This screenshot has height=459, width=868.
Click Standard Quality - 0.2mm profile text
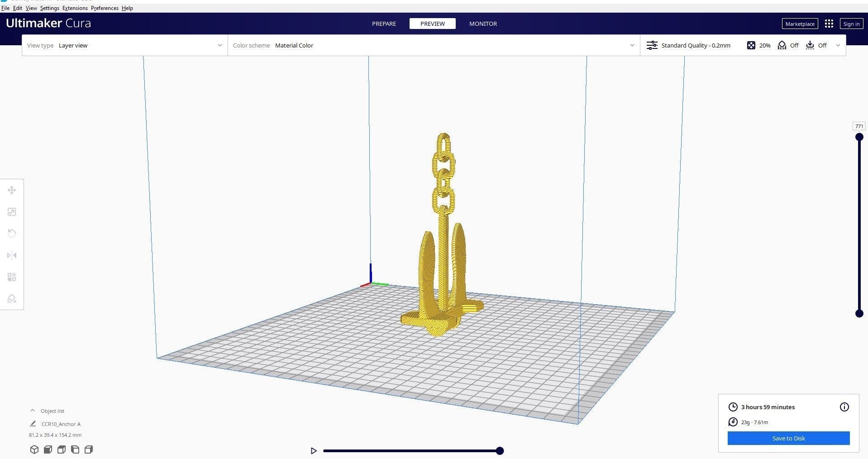(696, 45)
